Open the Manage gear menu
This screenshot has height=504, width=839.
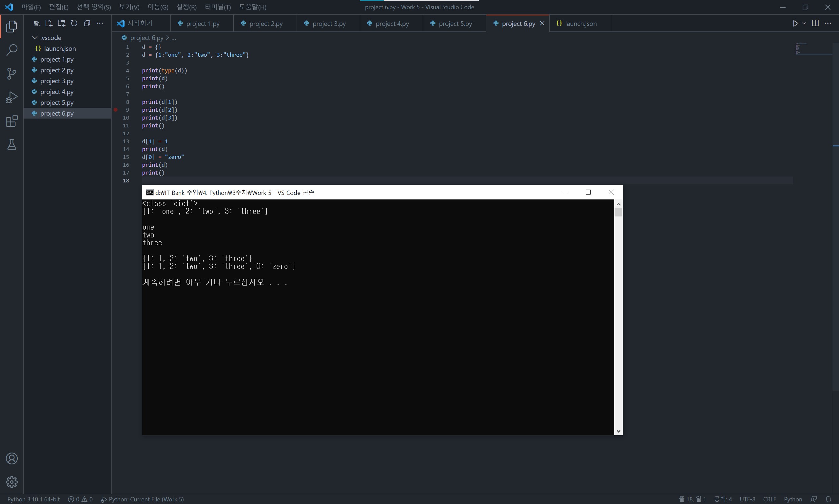point(11,482)
